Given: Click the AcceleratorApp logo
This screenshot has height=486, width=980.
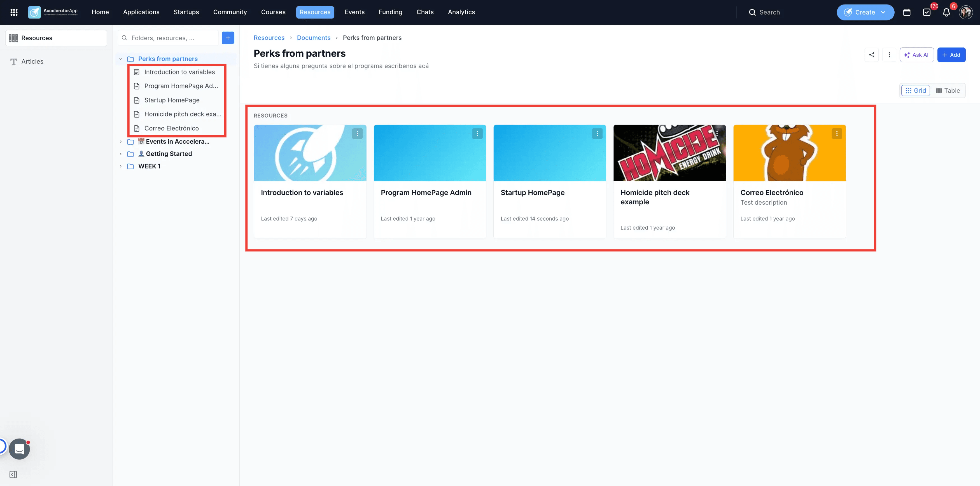Looking at the screenshot, I should (x=53, y=12).
